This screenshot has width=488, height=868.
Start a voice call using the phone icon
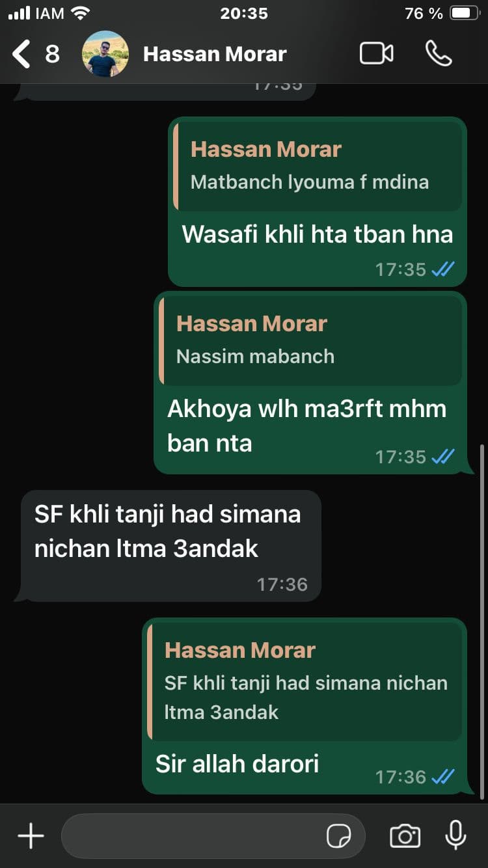click(439, 53)
